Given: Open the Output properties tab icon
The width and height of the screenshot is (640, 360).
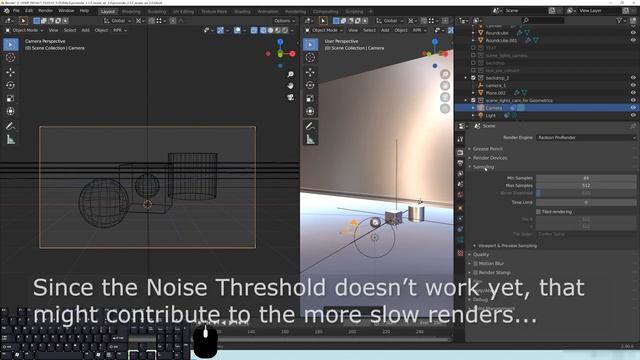Looking at the screenshot, I should [x=460, y=163].
